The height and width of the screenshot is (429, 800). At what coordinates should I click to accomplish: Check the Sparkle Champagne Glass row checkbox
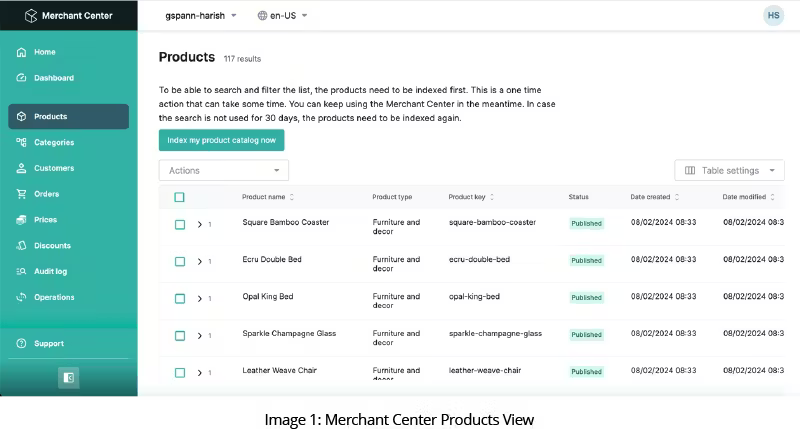tap(180, 336)
